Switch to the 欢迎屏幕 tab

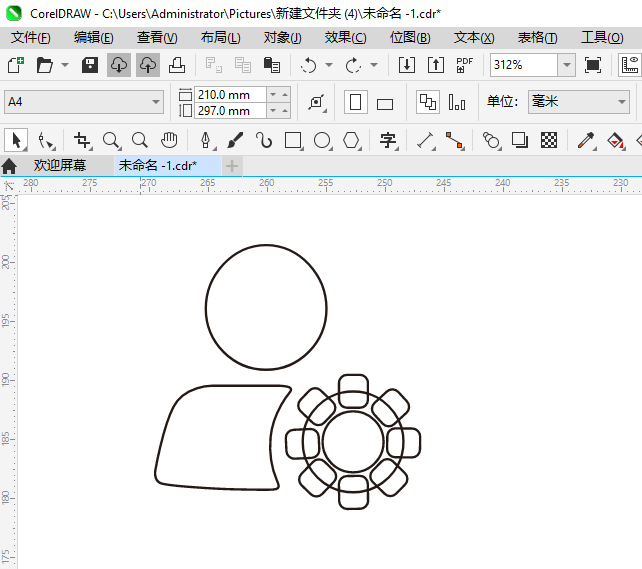tap(60, 165)
